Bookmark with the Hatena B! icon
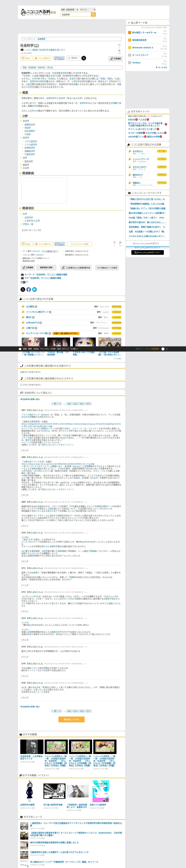 [x=34, y=289]
